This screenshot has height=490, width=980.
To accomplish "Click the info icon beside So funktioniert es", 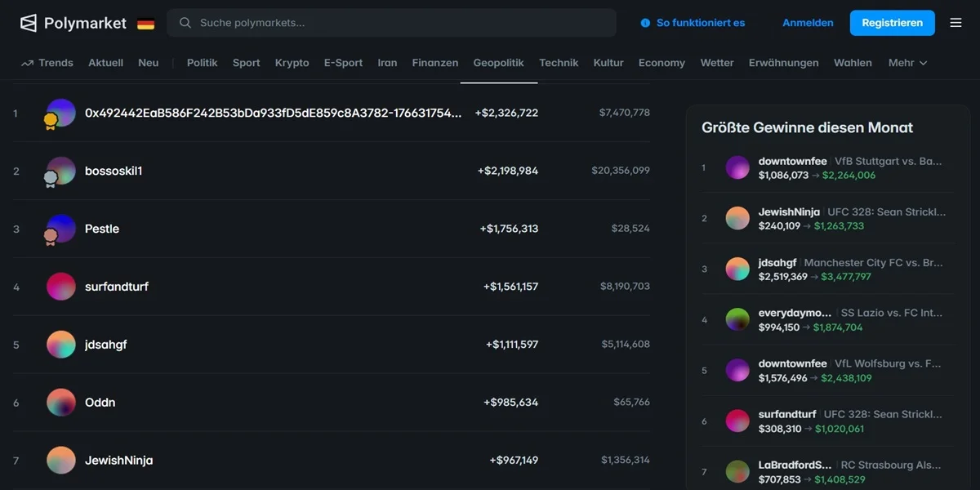I will (x=645, y=23).
